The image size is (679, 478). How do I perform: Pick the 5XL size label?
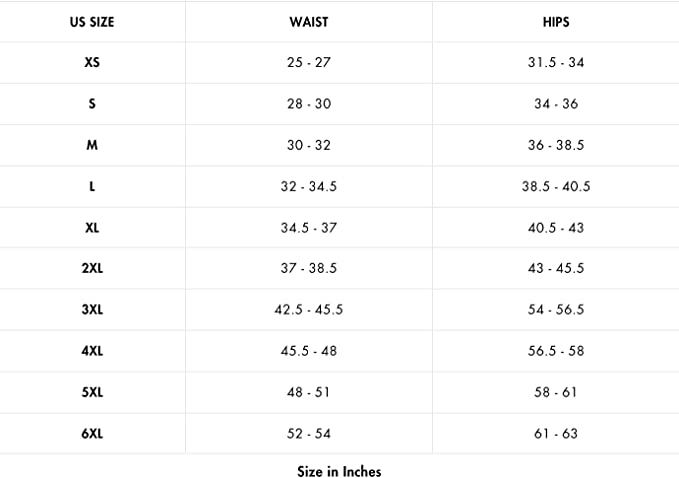pos(92,392)
